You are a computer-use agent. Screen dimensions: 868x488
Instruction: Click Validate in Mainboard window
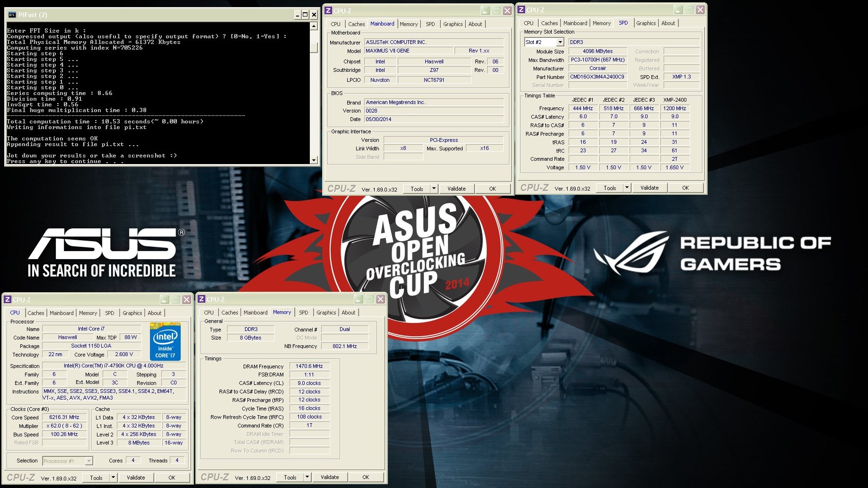(456, 189)
